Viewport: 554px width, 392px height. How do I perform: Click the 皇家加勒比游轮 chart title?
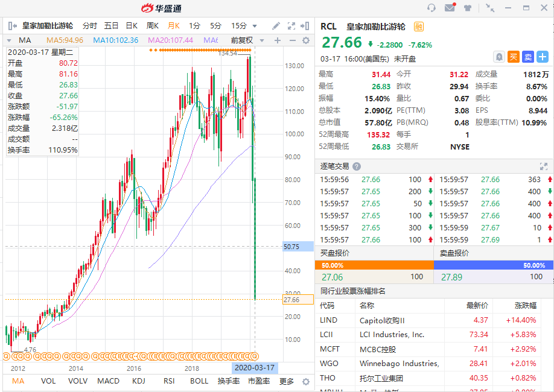coord(48,26)
